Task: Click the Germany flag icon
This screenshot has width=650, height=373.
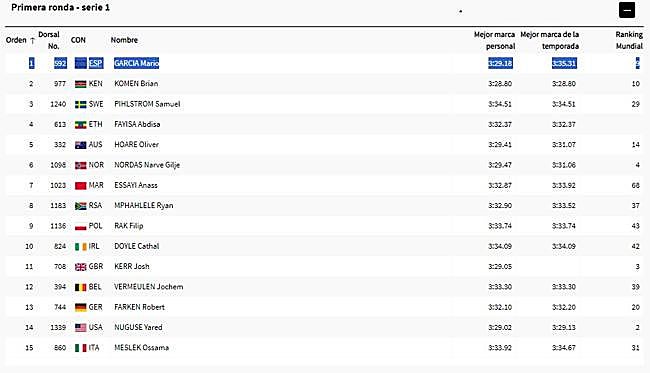Action: (x=80, y=308)
